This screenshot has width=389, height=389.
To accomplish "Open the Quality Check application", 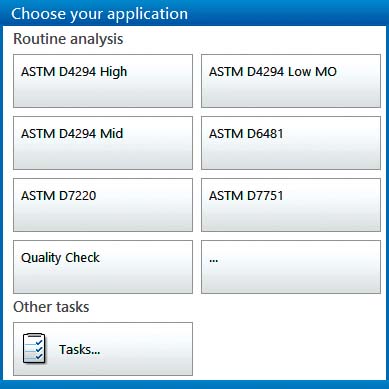I will (x=103, y=267).
